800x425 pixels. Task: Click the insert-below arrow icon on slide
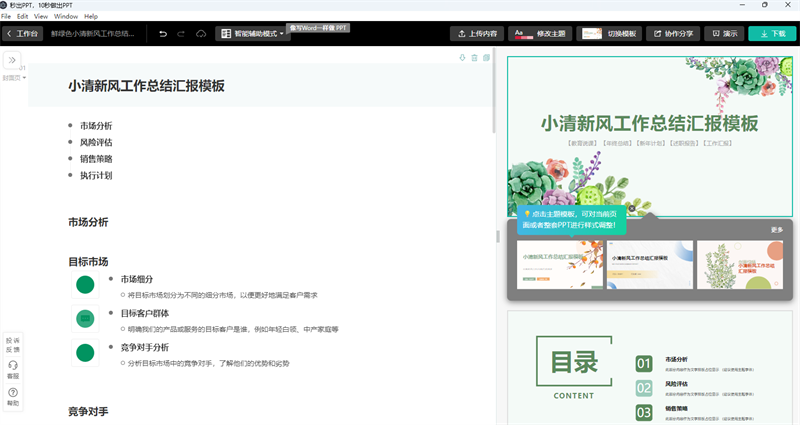click(x=462, y=58)
